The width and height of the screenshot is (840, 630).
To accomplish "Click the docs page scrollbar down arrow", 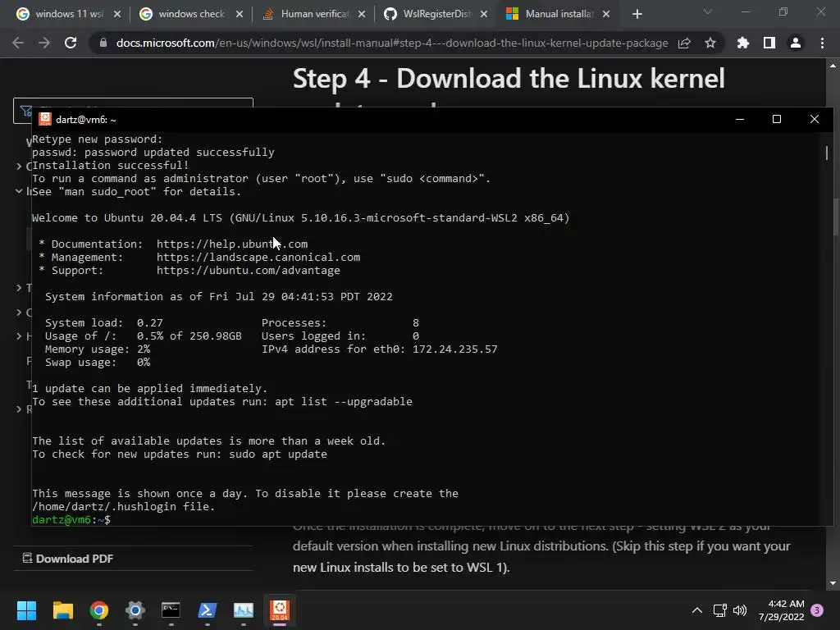I will (x=833, y=583).
